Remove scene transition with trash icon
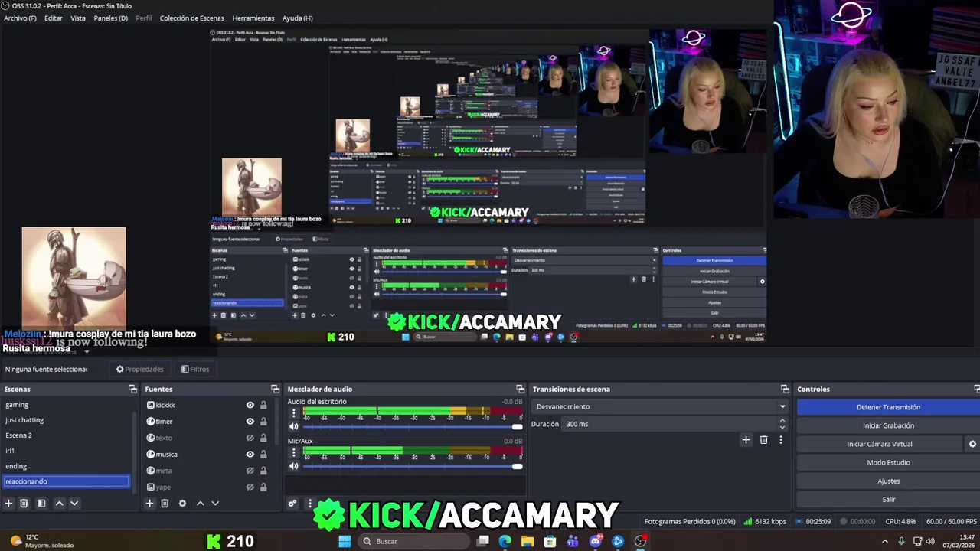980x551 pixels. pyautogui.click(x=763, y=439)
